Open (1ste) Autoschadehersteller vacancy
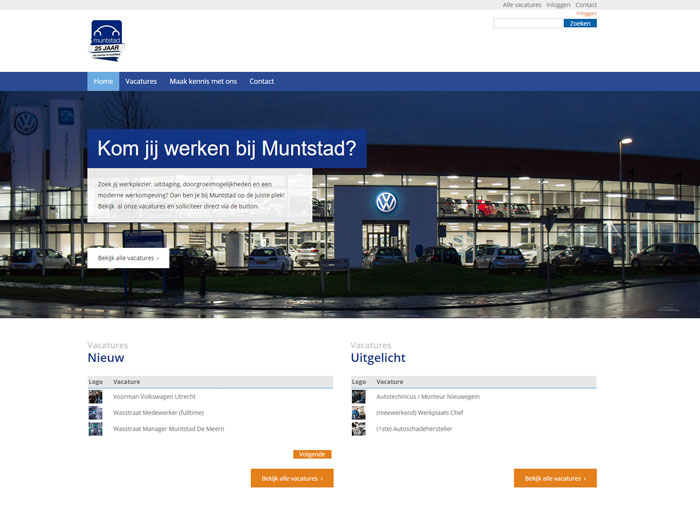 [414, 428]
